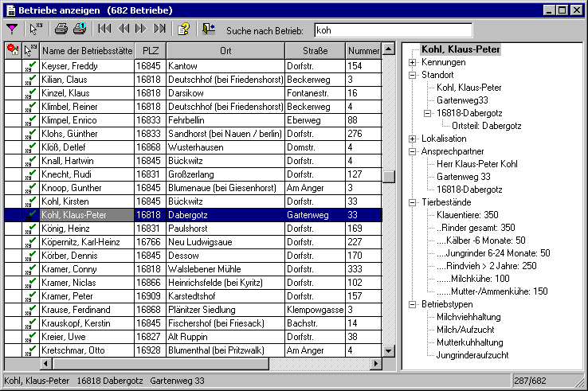Image resolution: width=588 pixels, height=391 pixels.
Task: Select row Köpernitz, Karl-Heinz
Action: coord(193,242)
